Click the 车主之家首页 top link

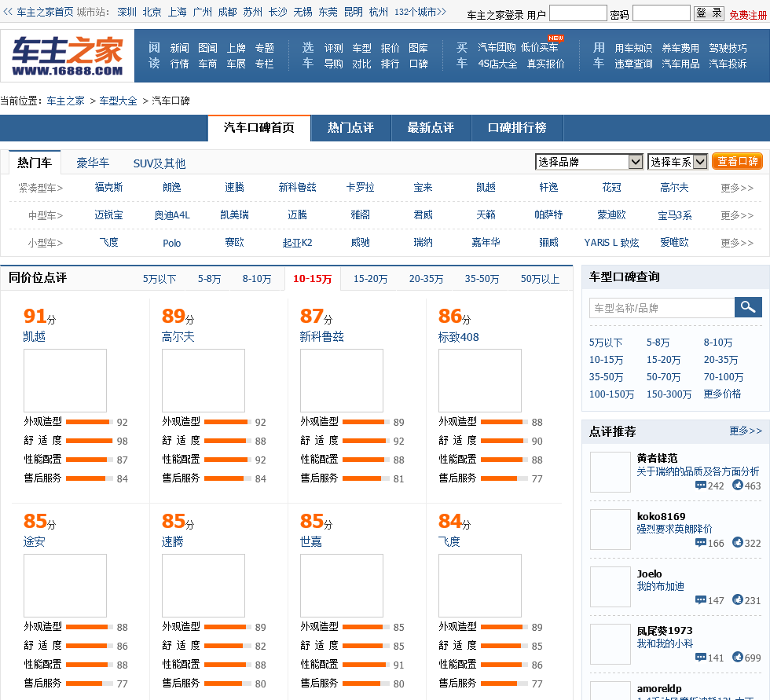coord(45,12)
